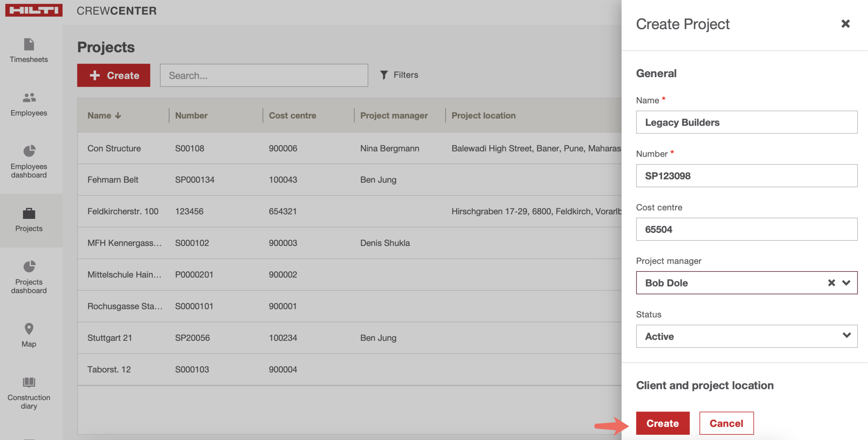The image size is (868, 440).
Task: Click the plus Create button above table
Action: click(x=114, y=75)
